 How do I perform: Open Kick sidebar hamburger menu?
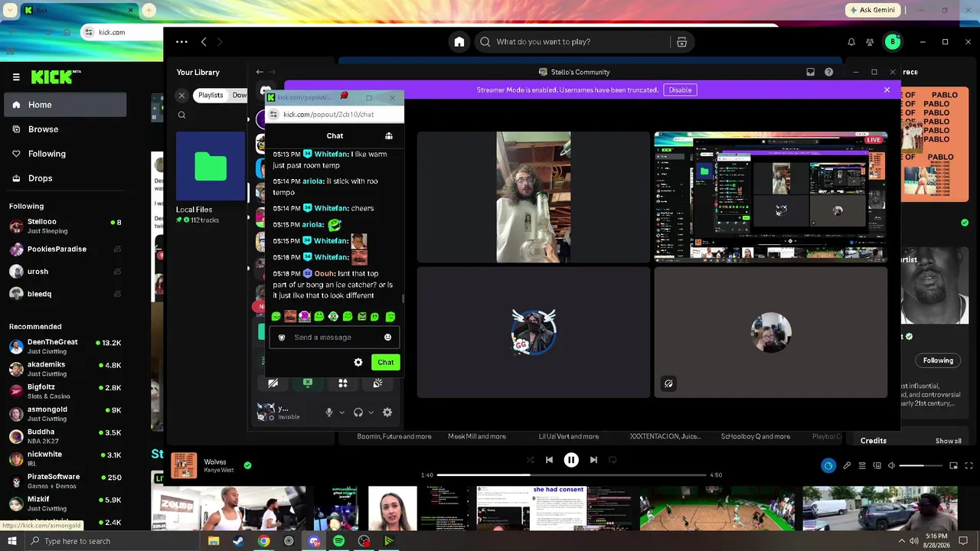[16, 77]
